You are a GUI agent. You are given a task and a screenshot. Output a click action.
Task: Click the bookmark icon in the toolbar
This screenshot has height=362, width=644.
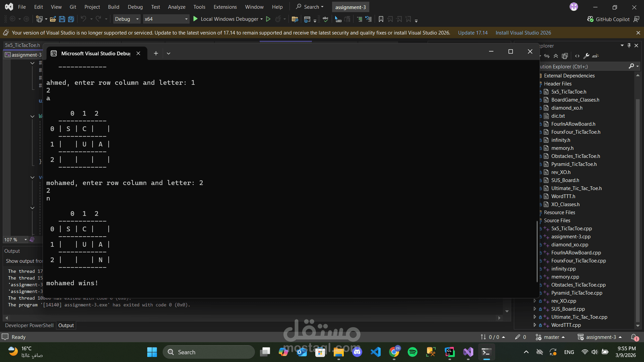click(x=381, y=19)
